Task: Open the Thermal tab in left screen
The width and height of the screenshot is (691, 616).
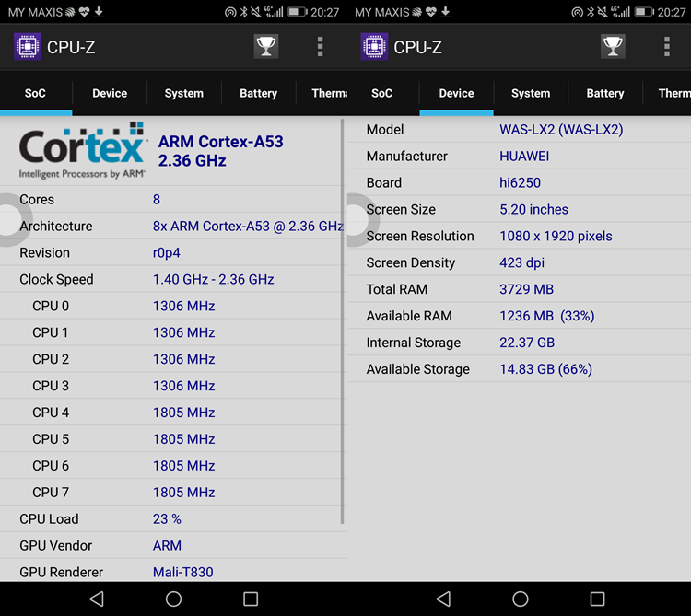Action: pyautogui.click(x=322, y=93)
